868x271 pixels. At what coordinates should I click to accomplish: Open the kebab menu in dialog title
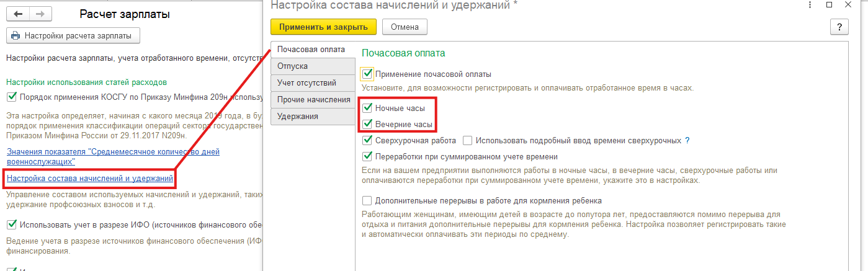pyautogui.click(x=809, y=5)
